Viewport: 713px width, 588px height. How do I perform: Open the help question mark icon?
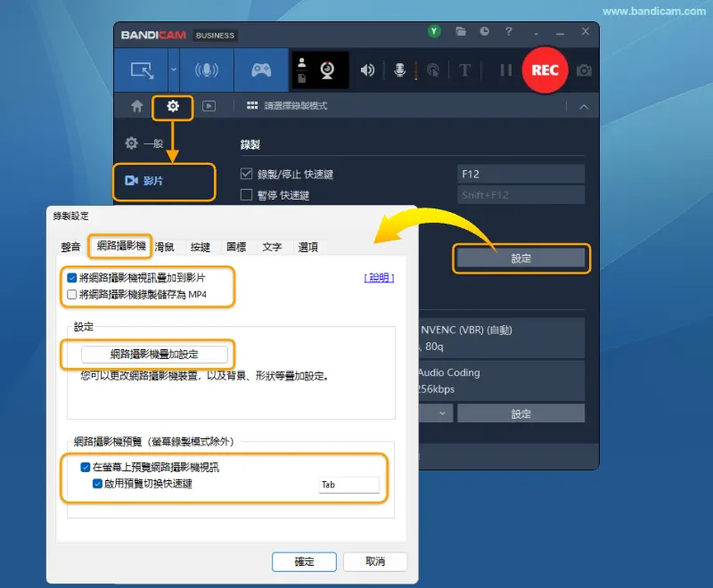(508, 31)
